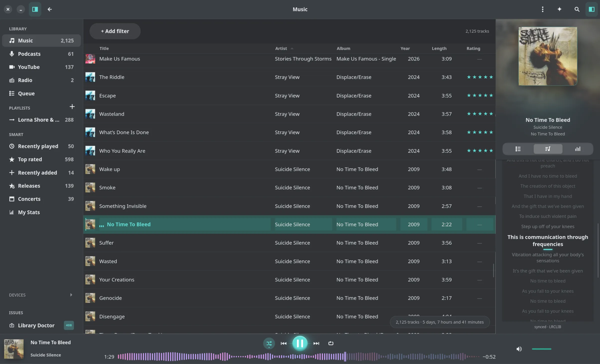The height and width of the screenshot is (364, 600).
Task: Expand the Devices section arrow
Action: coord(71,295)
